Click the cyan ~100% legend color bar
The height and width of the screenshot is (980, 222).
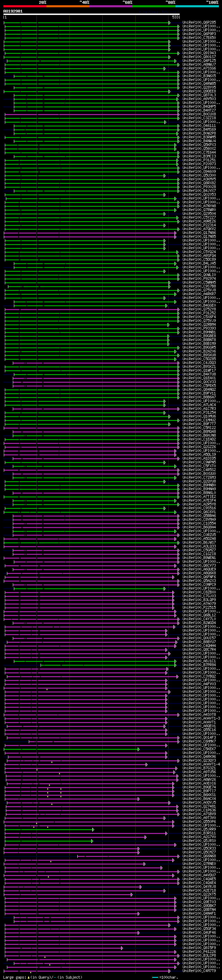(x=197, y=6)
